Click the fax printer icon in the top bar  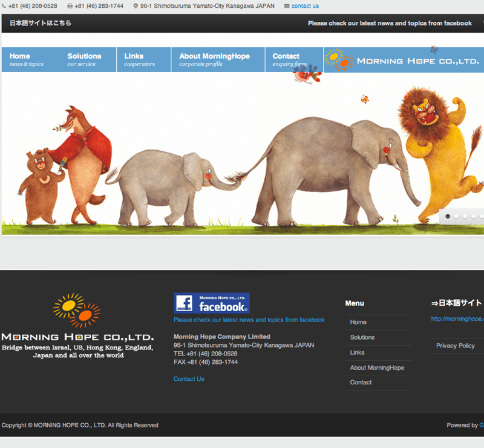click(x=70, y=6)
